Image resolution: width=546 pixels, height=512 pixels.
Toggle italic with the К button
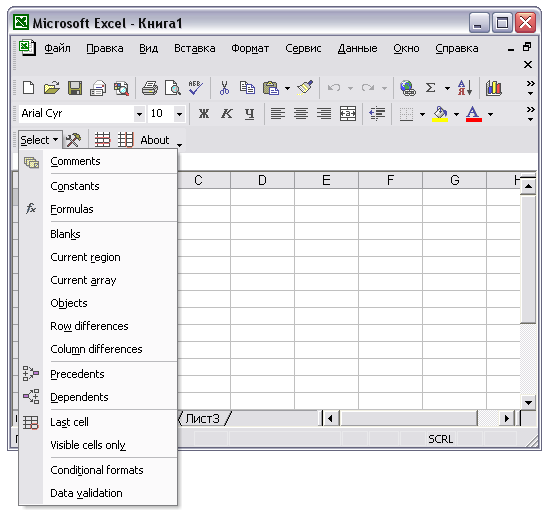pos(227,114)
